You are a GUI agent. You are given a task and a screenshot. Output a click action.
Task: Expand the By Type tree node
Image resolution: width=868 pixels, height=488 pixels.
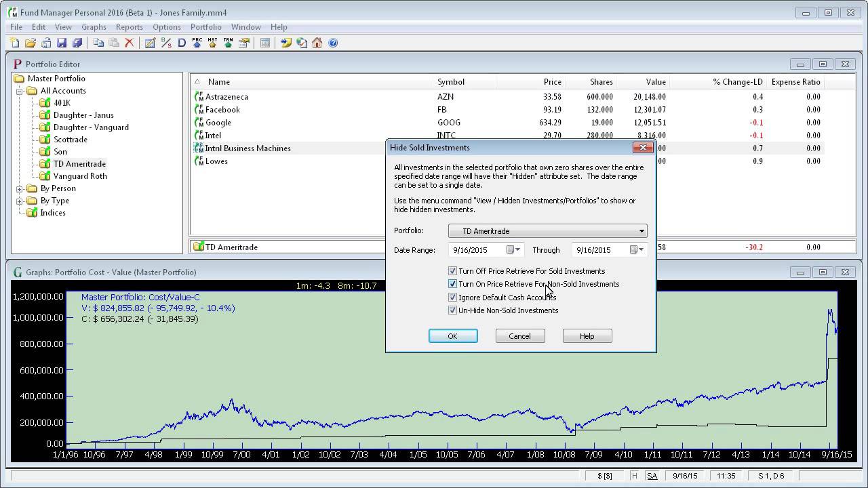click(x=20, y=201)
